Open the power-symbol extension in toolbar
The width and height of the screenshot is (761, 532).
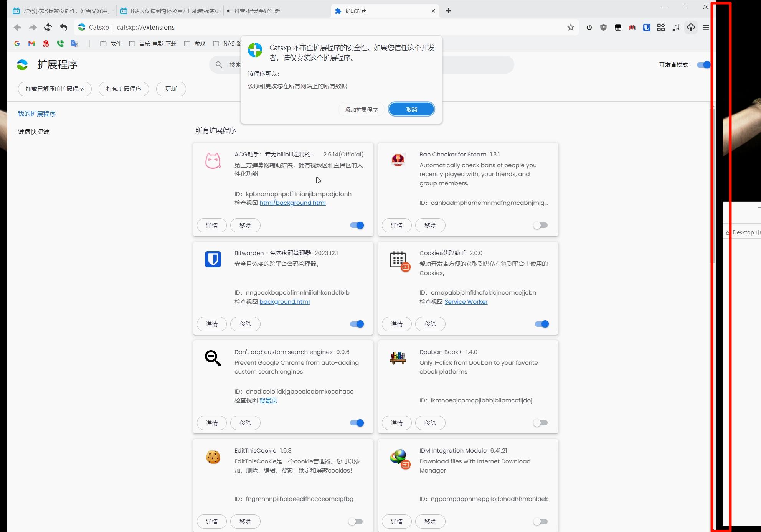point(589,27)
